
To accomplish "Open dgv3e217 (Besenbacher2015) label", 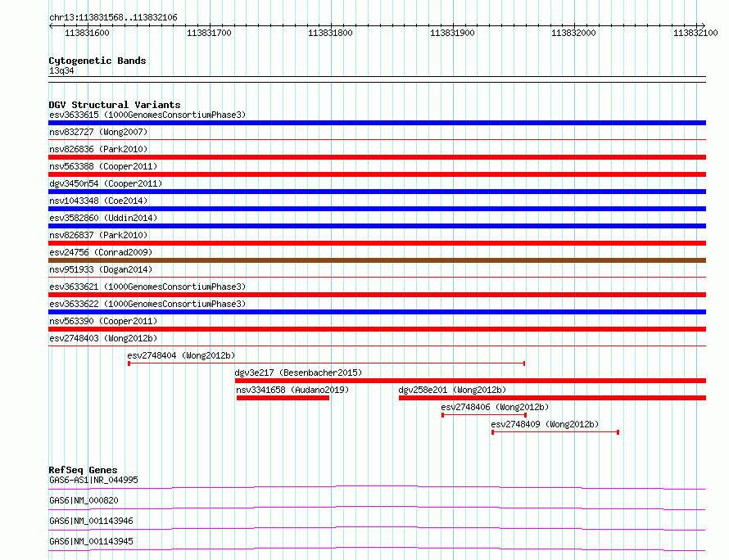I will tap(298, 373).
